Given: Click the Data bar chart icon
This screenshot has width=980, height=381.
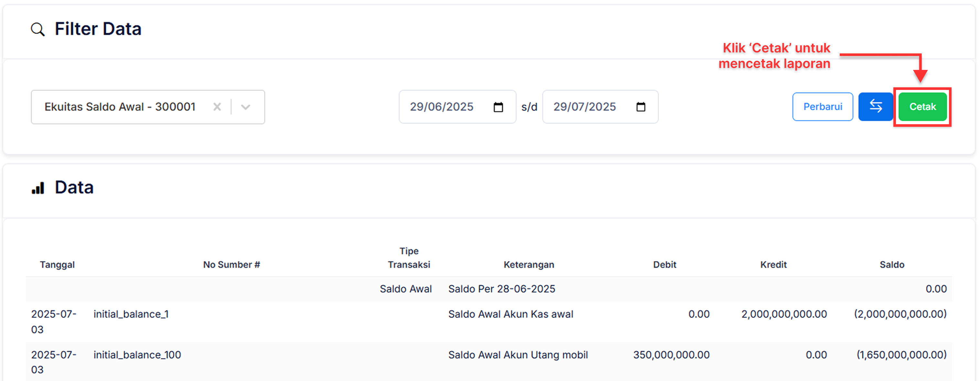Looking at the screenshot, I should 38,188.
